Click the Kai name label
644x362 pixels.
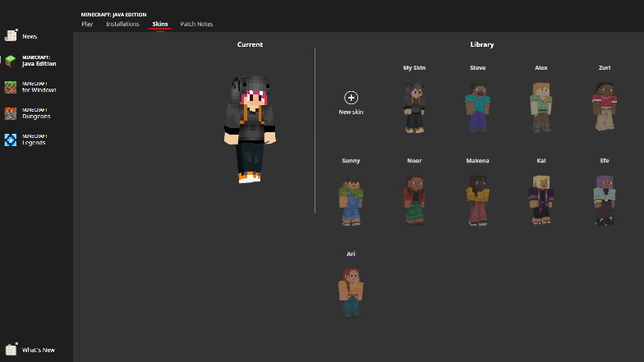click(x=540, y=161)
